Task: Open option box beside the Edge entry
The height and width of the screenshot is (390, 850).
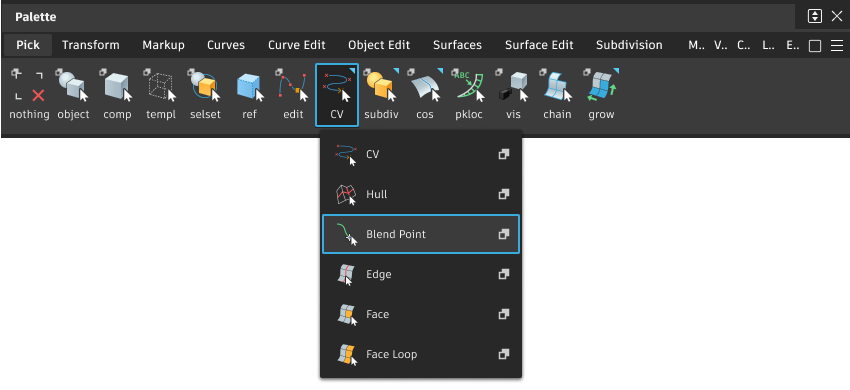Action: pyautogui.click(x=504, y=274)
